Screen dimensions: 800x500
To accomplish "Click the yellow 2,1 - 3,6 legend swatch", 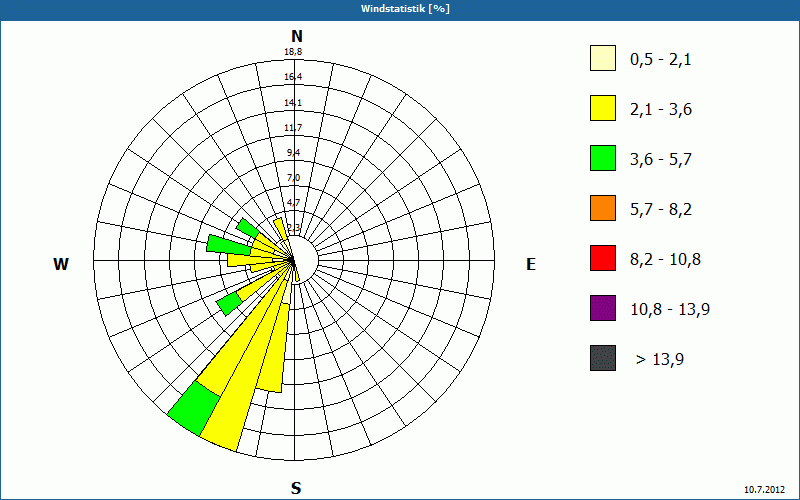I will (x=603, y=108).
